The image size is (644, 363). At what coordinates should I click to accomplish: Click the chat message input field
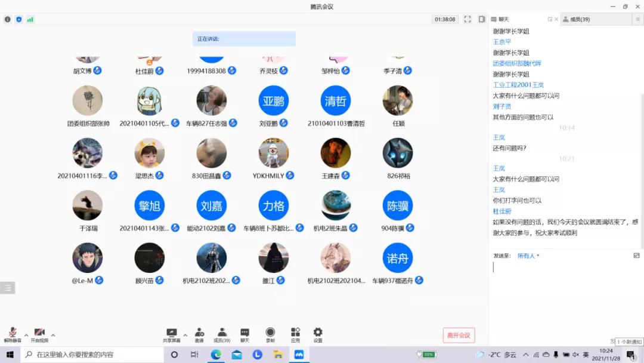click(561, 281)
